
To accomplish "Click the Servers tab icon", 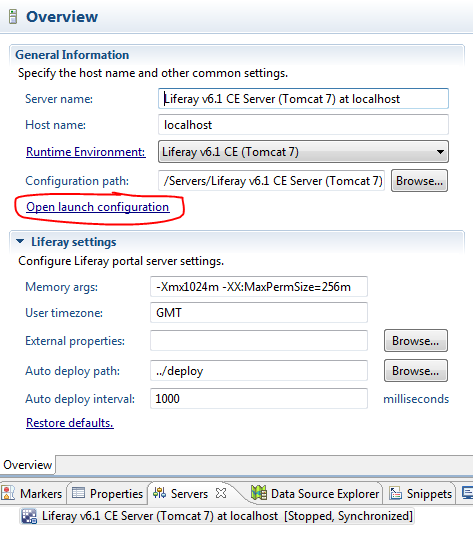I will [x=159, y=493].
